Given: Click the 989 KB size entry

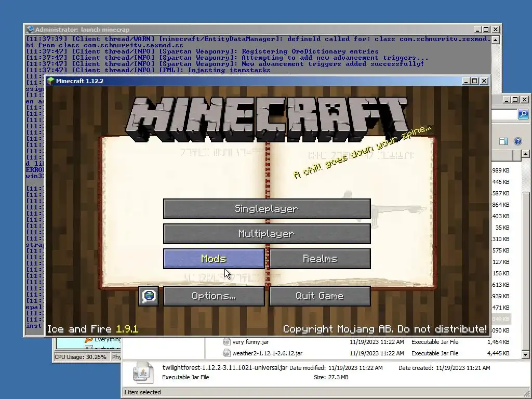Looking at the screenshot, I should 501,170.
